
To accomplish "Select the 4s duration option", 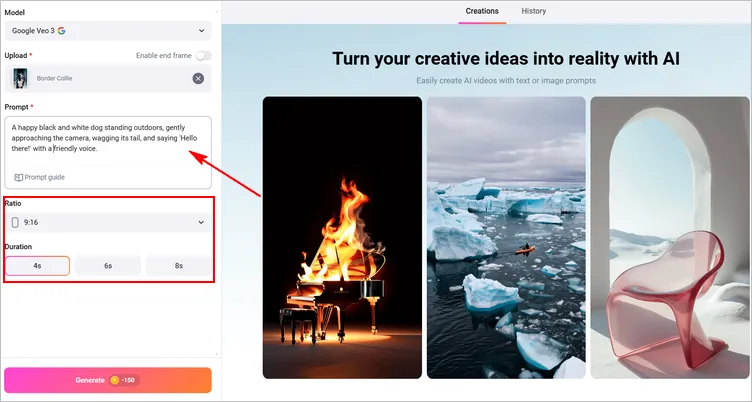I will 37,266.
